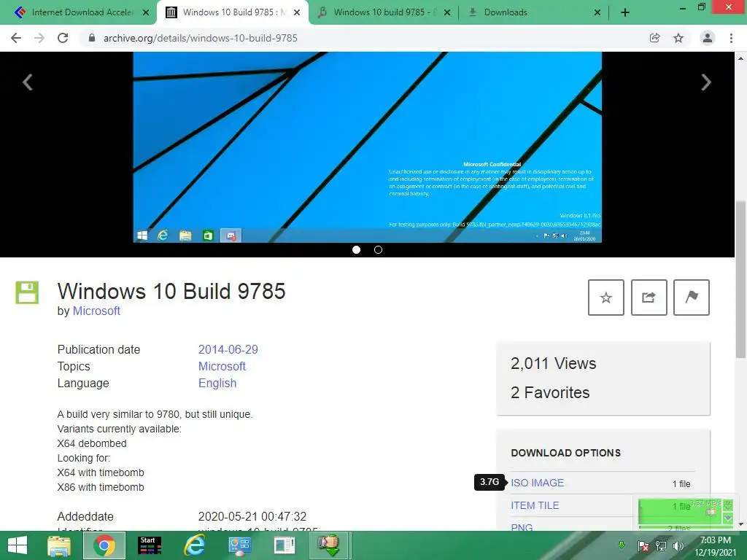Click green download arrow tray icon
747x560 pixels.
622,545
